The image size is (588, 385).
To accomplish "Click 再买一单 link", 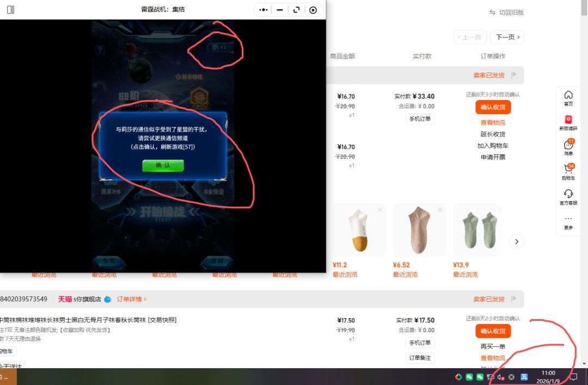I will pyautogui.click(x=493, y=346).
